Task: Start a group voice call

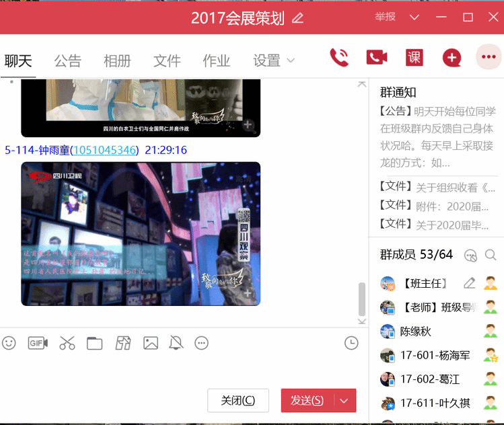Action: click(x=339, y=58)
